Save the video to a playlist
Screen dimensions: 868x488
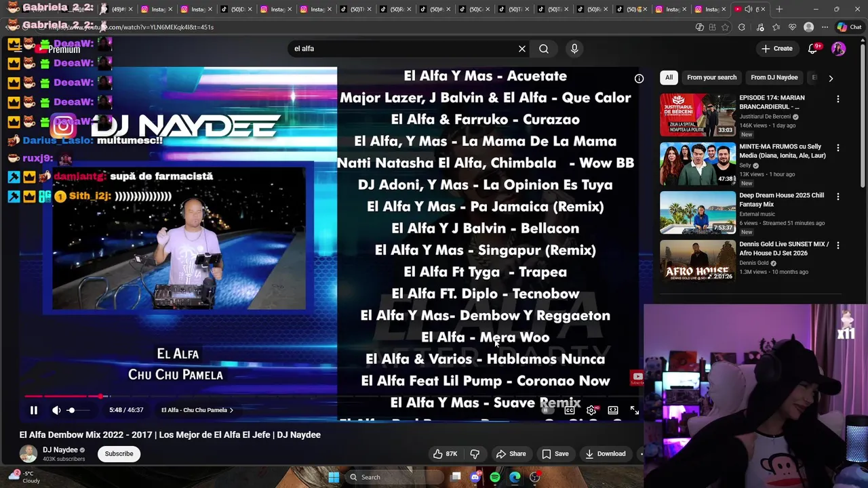(x=555, y=453)
